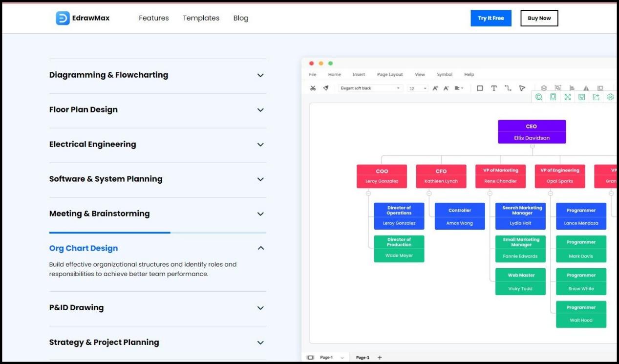Click the Buy Now button
Image resolution: width=619 pixels, height=364 pixels.
tap(539, 18)
